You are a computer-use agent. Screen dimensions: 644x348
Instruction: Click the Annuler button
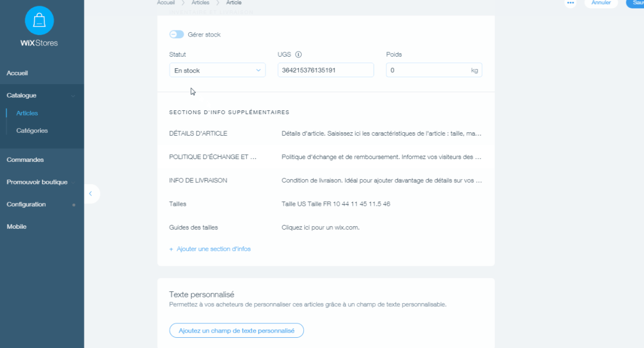click(601, 3)
